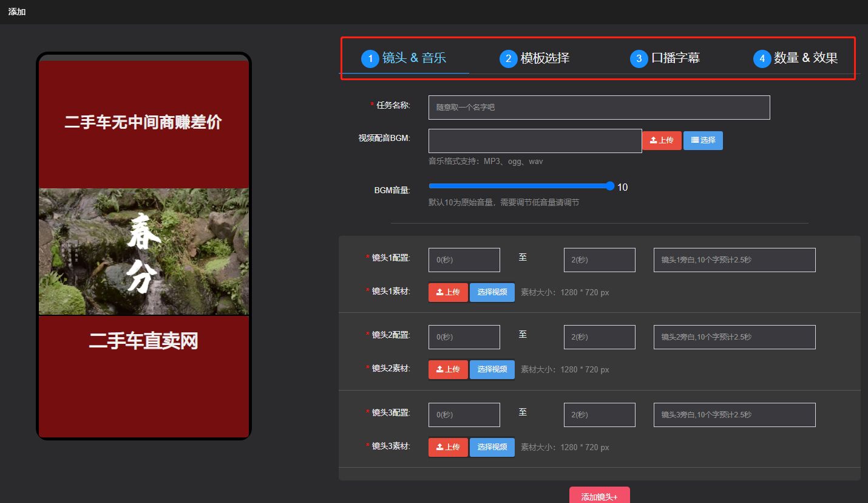Go to the 数量 & 效果 tab
This screenshot has width=868, height=503.
[796, 58]
